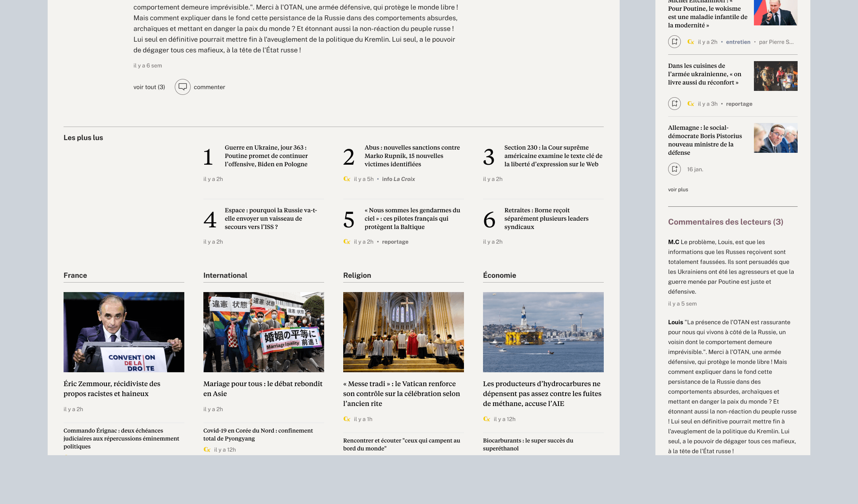Click ranking number 1 in Les plus lus
The image size is (858, 504).
point(208,157)
